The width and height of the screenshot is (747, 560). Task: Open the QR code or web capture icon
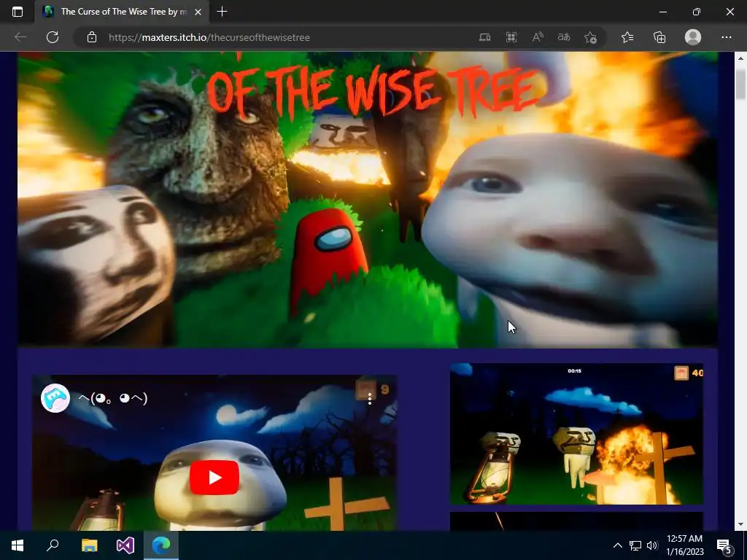pyautogui.click(x=511, y=37)
